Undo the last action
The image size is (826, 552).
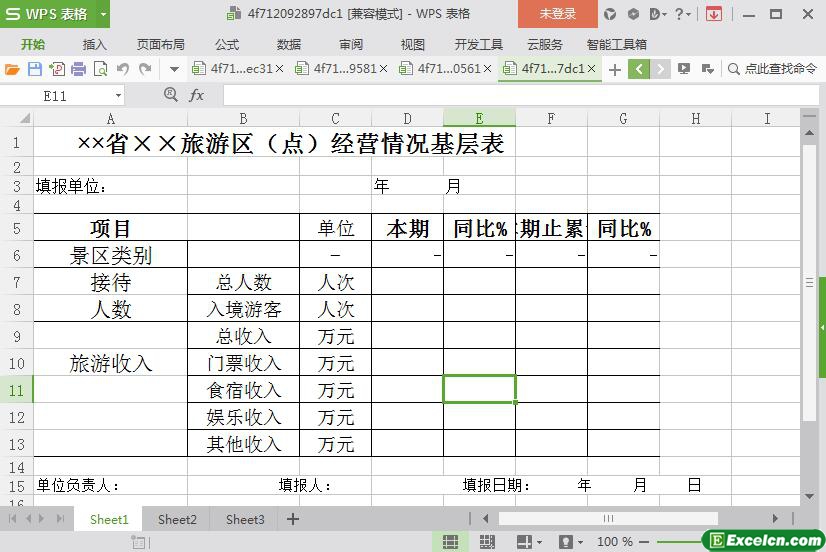click(x=123, y=69)
